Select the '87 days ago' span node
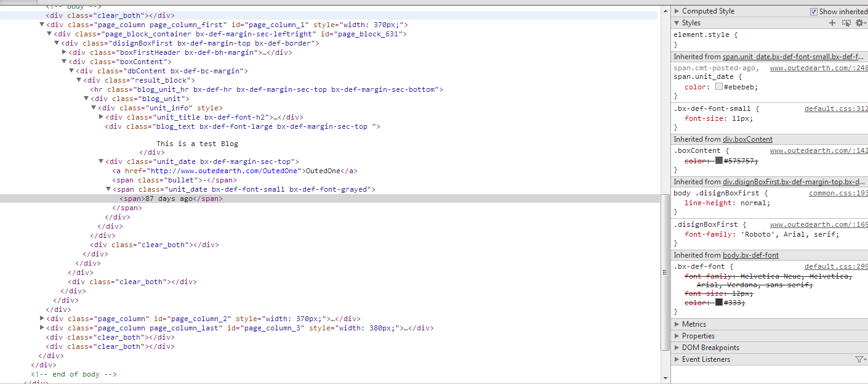Viewport: 868px width, 384px height. coord(169,198)
